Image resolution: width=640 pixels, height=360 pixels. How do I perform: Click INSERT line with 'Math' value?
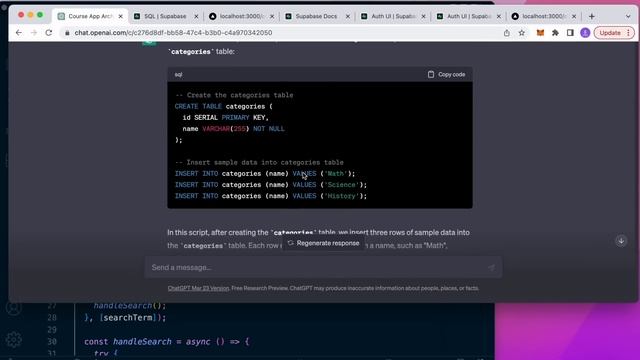[265, 173]
